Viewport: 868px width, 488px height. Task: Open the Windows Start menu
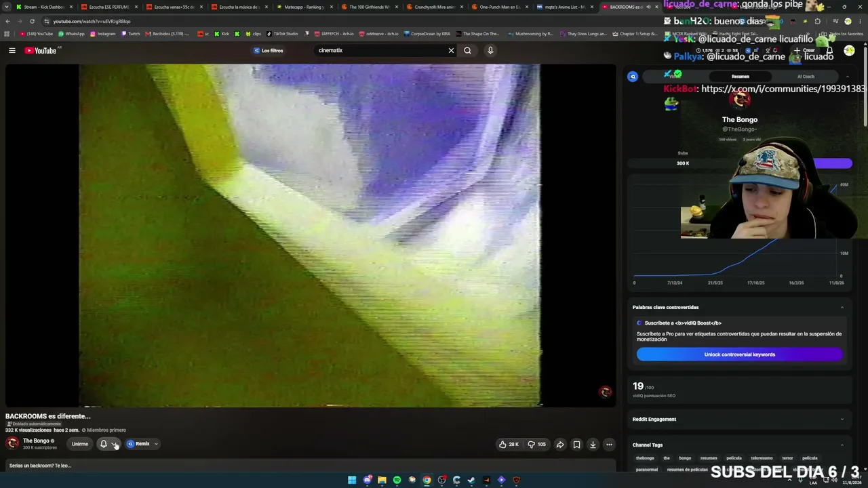tap(352, 480)
